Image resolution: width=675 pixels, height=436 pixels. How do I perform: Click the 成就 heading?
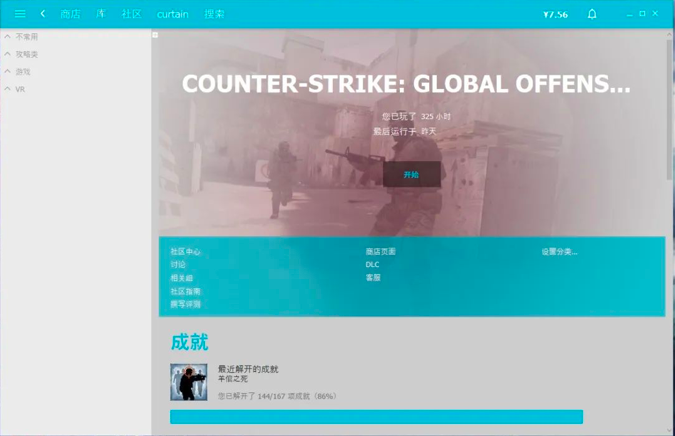(x=189, y=343)
